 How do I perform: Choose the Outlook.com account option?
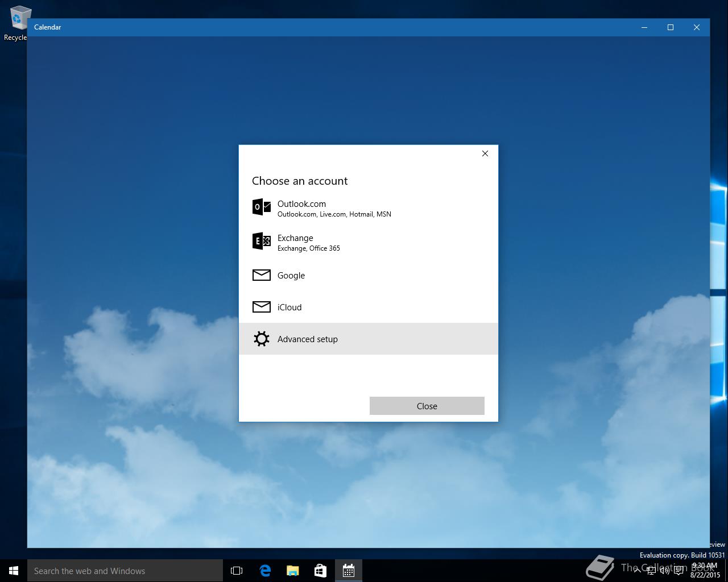coord(368,208)
